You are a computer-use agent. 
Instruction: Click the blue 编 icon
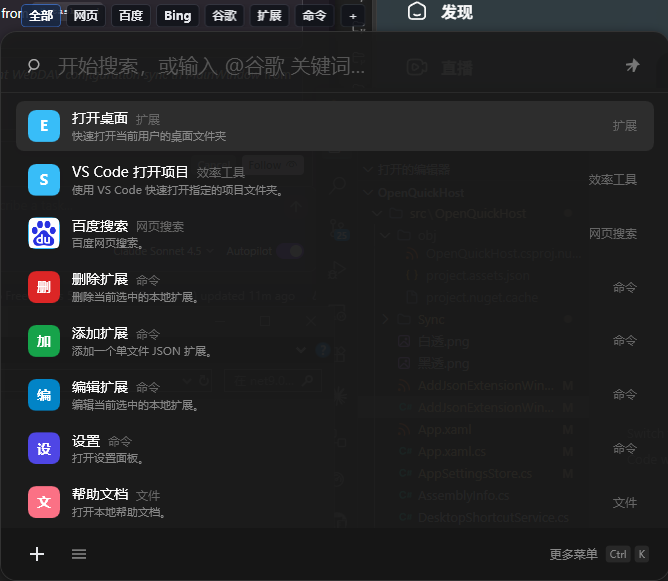44,395
